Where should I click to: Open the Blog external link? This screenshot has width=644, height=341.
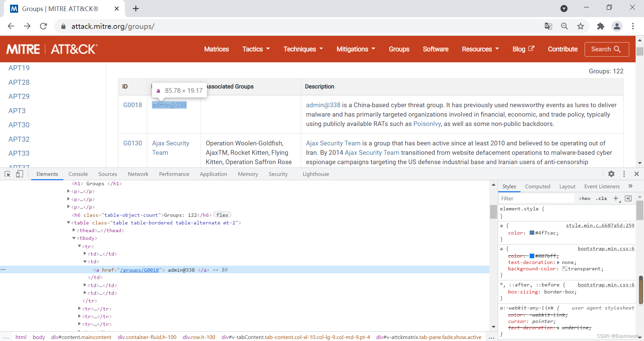click(523, 49)
